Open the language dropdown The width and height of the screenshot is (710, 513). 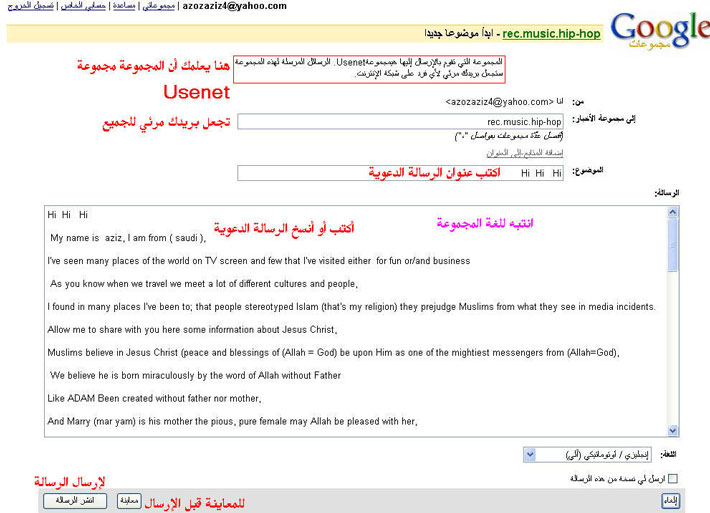click(x=587, y=455)
